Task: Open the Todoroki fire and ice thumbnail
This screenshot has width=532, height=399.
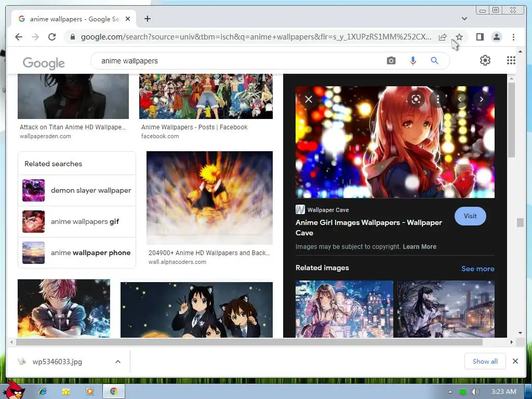Action: point(64,309)
